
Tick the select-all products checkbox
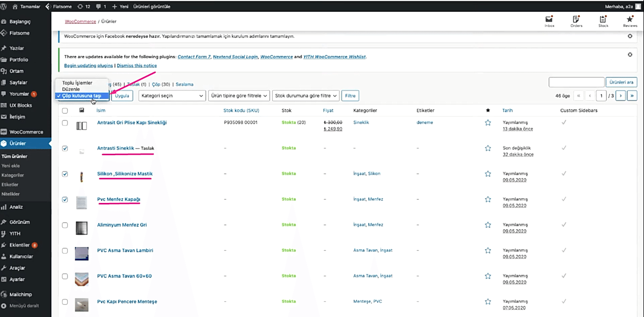[x=65, y=111]
